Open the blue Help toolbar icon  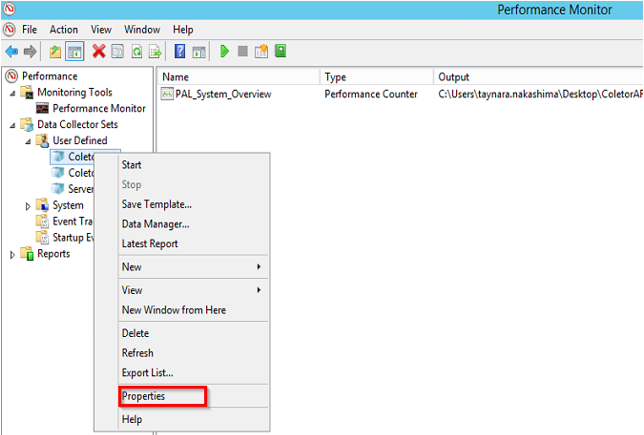(179, 52)
